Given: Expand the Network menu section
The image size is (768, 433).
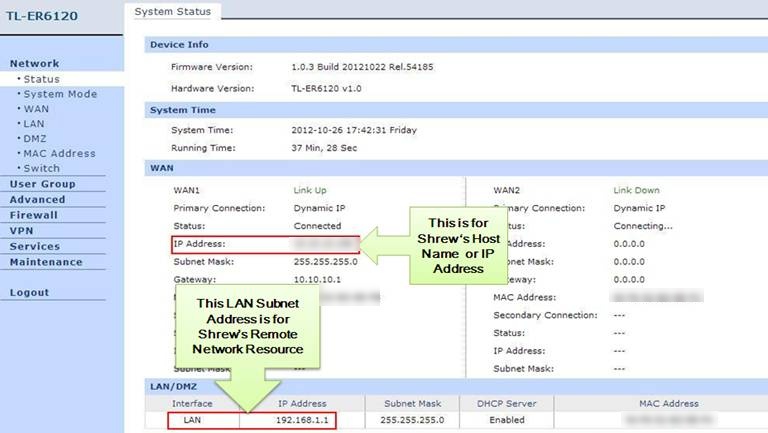Looking at the screenshot, I should (34, 64).
